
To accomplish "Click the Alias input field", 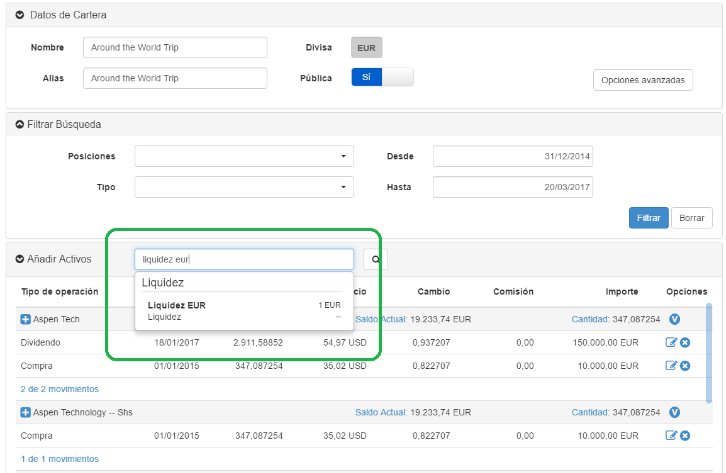I will click(175, 78).
